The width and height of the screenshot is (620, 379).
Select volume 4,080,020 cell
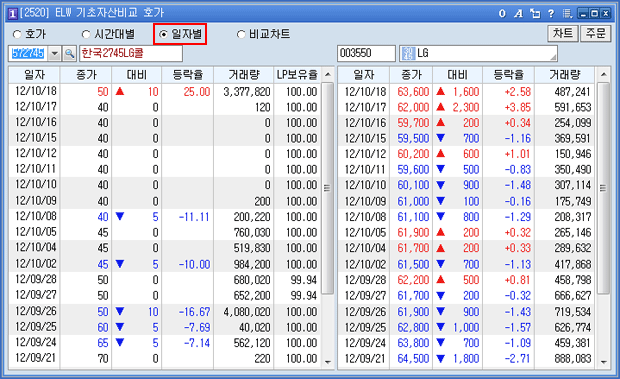point(244,312)
